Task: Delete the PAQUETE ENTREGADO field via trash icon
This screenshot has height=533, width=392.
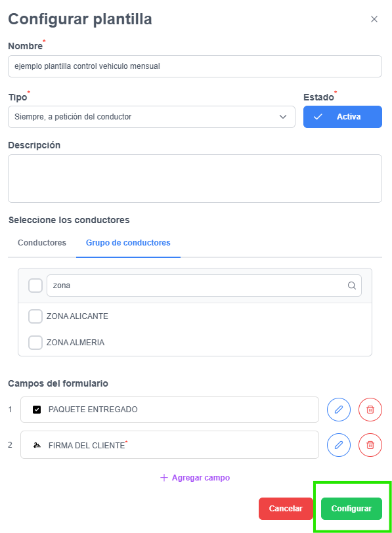Action: (370, 410)
